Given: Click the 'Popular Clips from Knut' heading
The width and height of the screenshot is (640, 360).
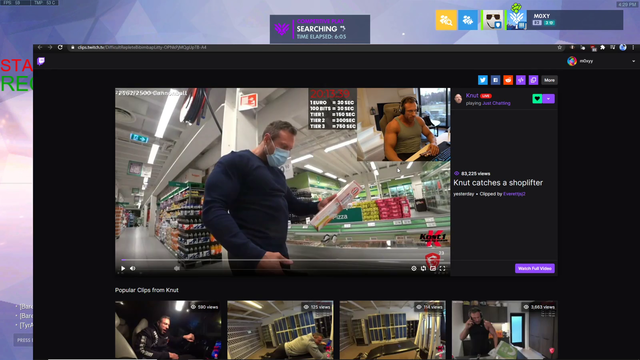Looking at the screenshot, I should [147, 290].
